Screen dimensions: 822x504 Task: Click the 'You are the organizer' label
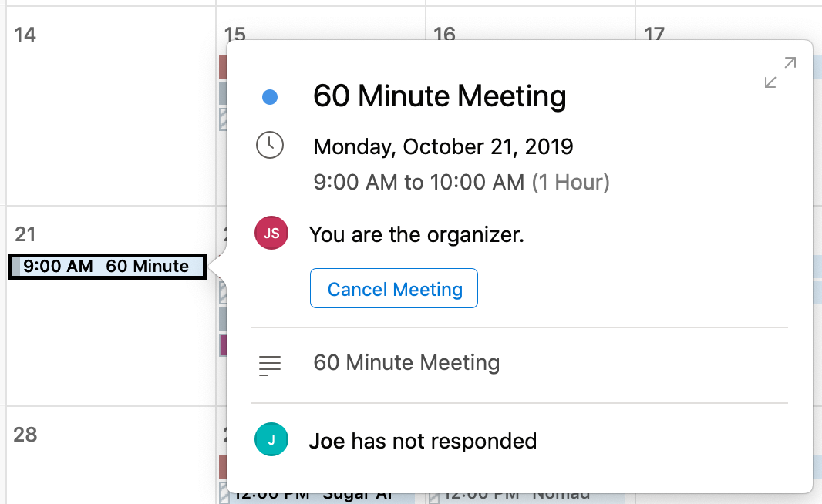click(415, 234)
